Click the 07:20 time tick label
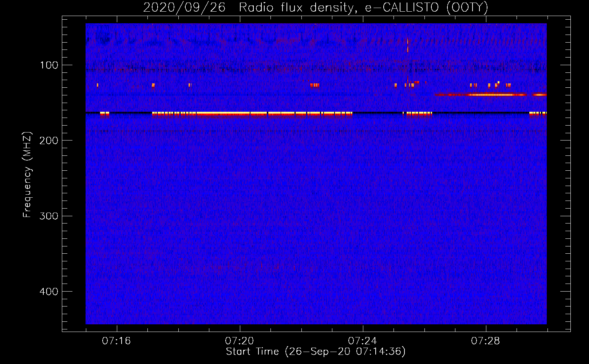The height and width of the screenshot is (364, 589). (x=240, y=341)
